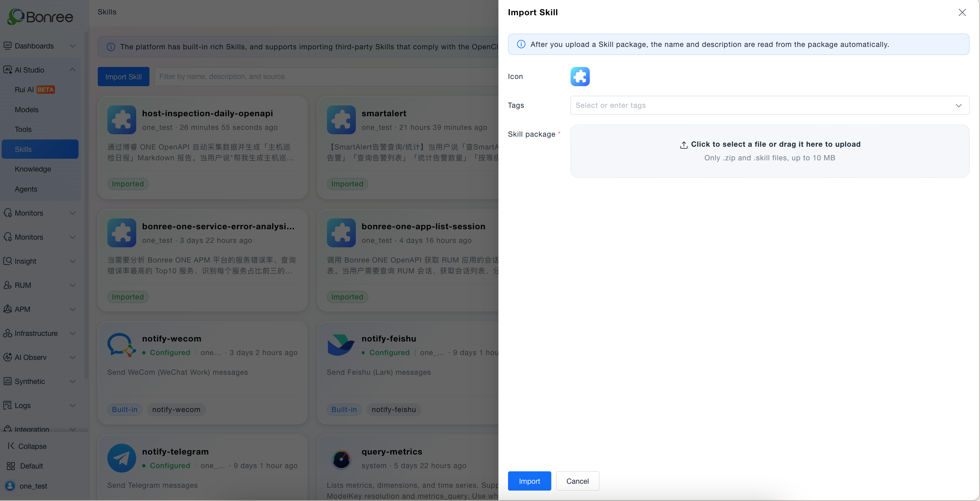Expand the first Monitors menu chevron

tap(73, 213)
